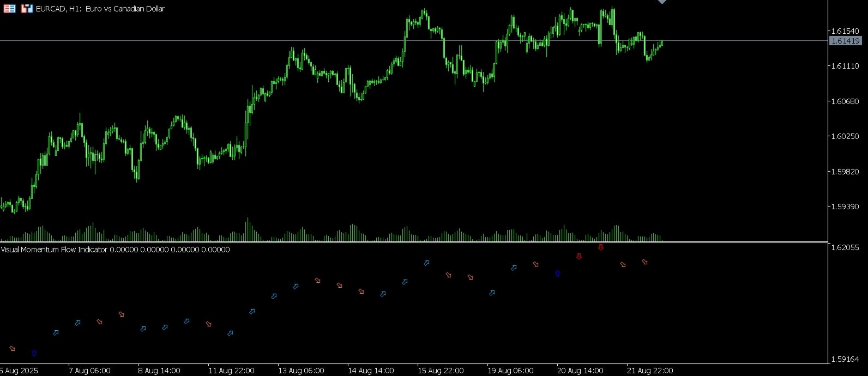Click the 19 Aug 06:00 time label
The width and height of the screenshot is (868, 376).
tap(510, 371)
